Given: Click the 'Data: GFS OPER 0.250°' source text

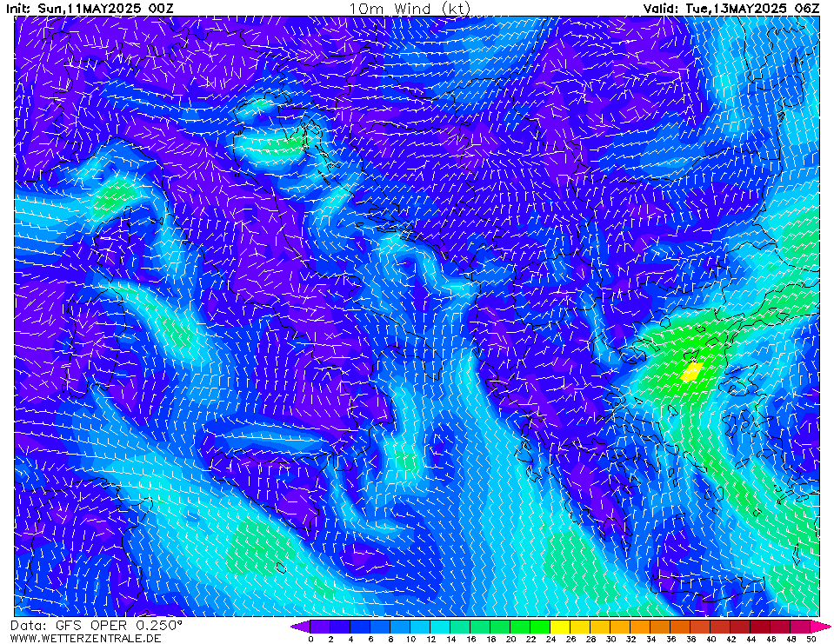Looking at the screenshot, I should coord(96,626).
